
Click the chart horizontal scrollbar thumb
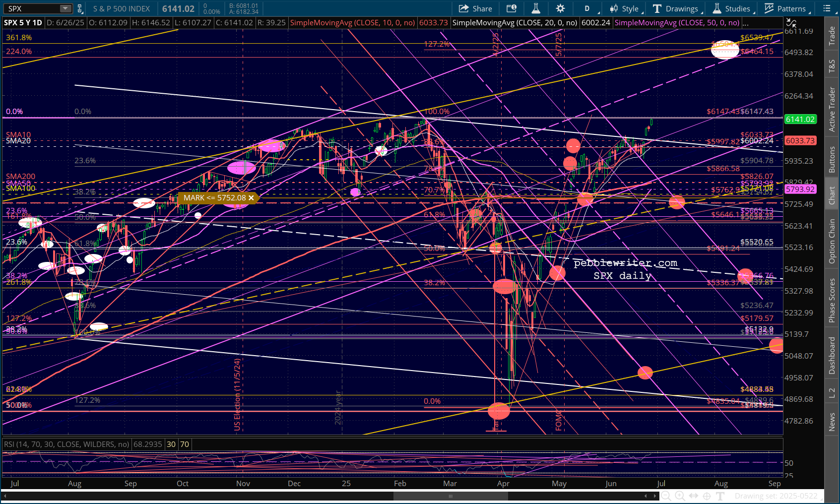tap(450, 496)
